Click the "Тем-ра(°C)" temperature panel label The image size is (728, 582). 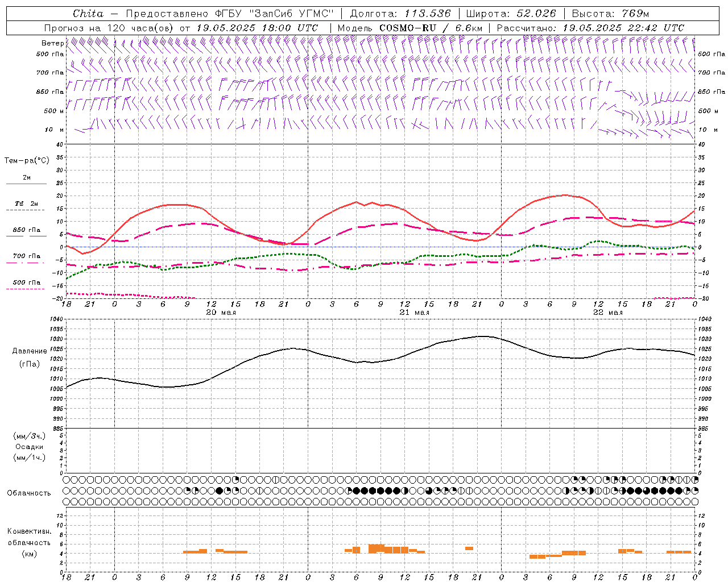pos(27,161)
